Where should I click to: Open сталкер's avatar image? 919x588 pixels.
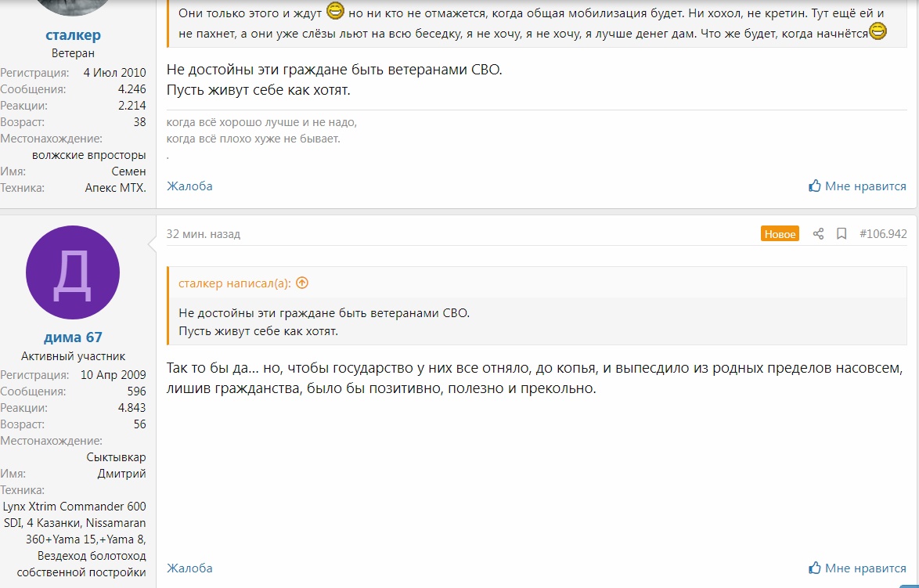point(73,7)
